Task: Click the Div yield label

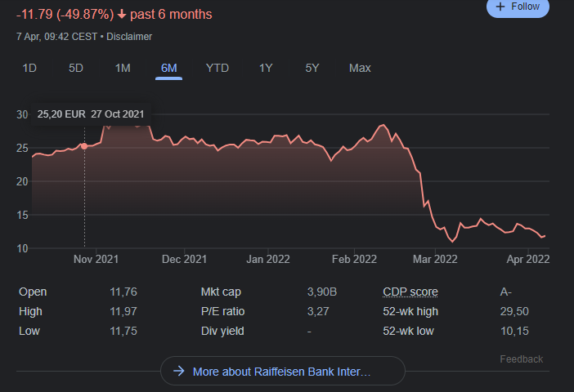Action: [x=222, y=331]
